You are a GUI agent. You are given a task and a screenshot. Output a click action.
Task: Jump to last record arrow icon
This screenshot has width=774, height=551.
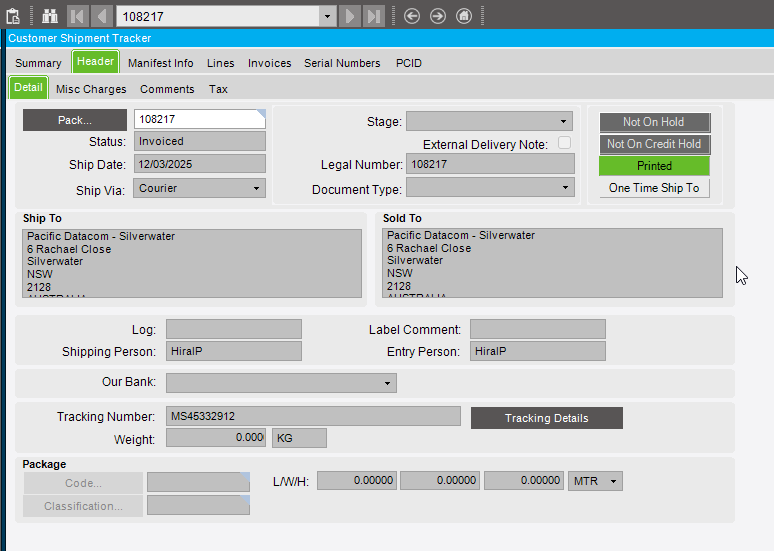coord(374,16)
